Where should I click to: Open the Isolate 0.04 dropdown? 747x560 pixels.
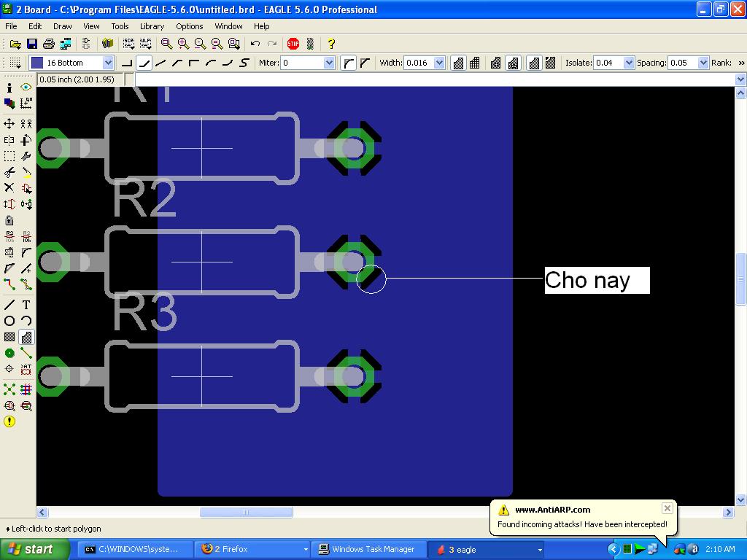click(629, 63)
